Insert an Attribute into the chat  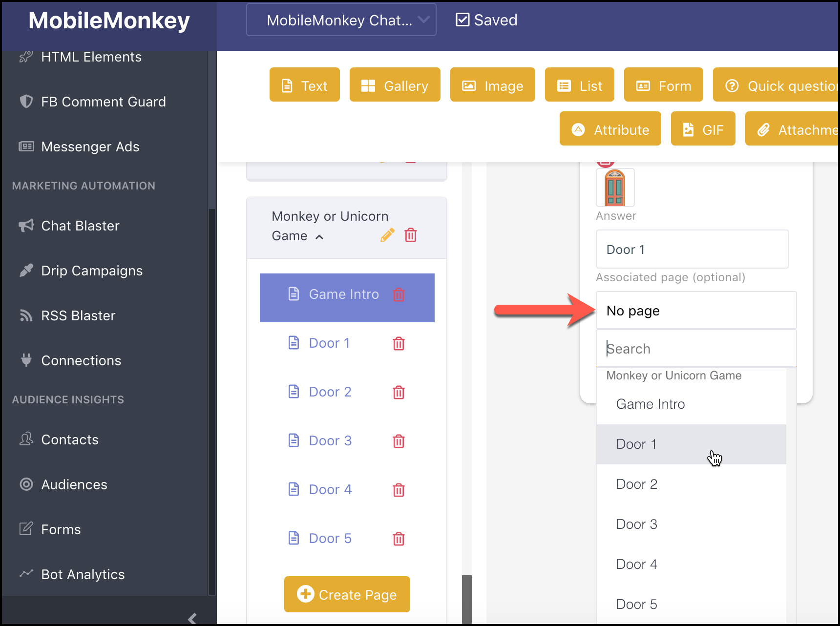pos(610,128)
